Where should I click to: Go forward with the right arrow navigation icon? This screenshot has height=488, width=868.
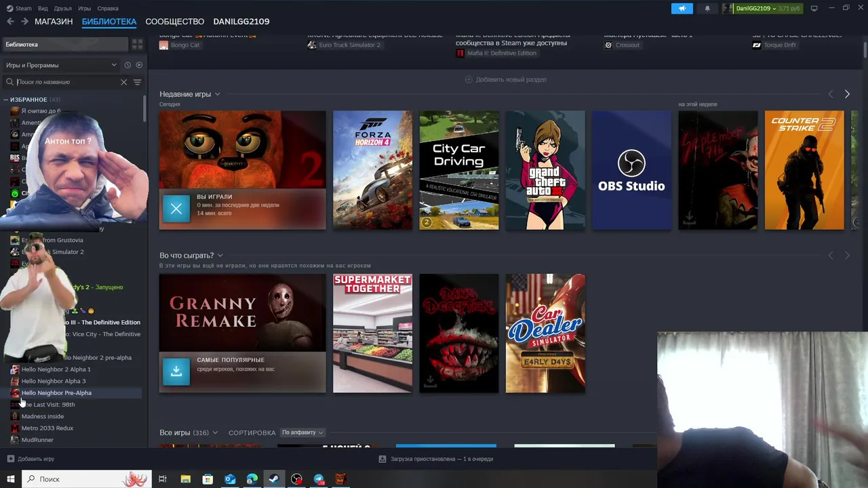[24, 22]
